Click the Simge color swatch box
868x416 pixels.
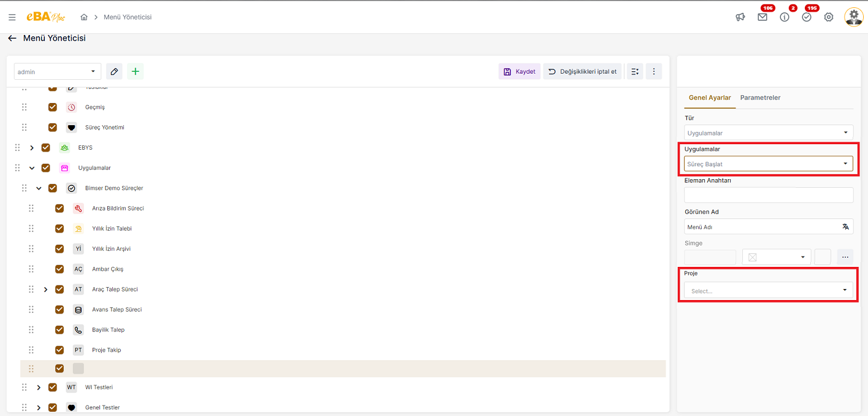click(823, 257)
